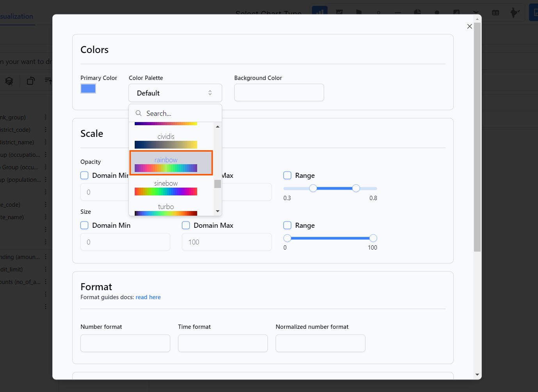This screenshot has height=392, width=538.
Task: Enable Domain Max checkbox under Size
Action: coord(186,225)
